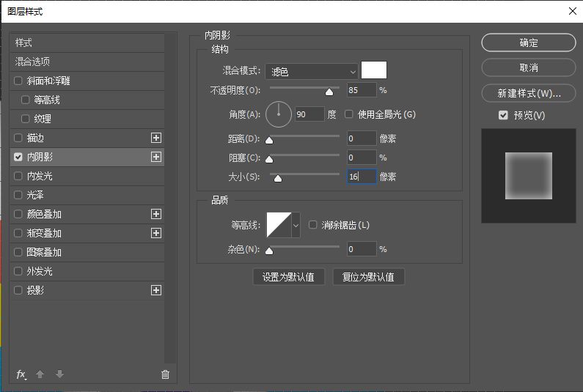Click the 大小 slider handle
Image resolution: width=583 pixels, height=392 pixels.
[278, 178]
